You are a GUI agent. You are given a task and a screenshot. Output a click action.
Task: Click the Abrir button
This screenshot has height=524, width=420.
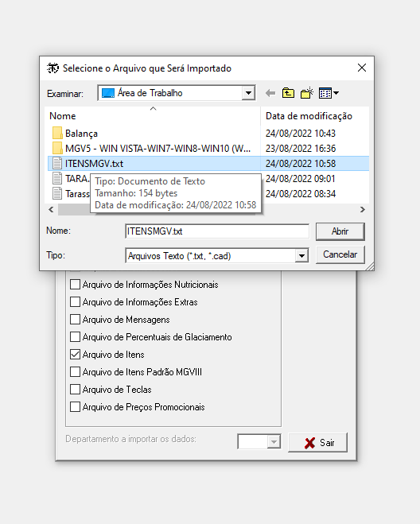point(340,231)
